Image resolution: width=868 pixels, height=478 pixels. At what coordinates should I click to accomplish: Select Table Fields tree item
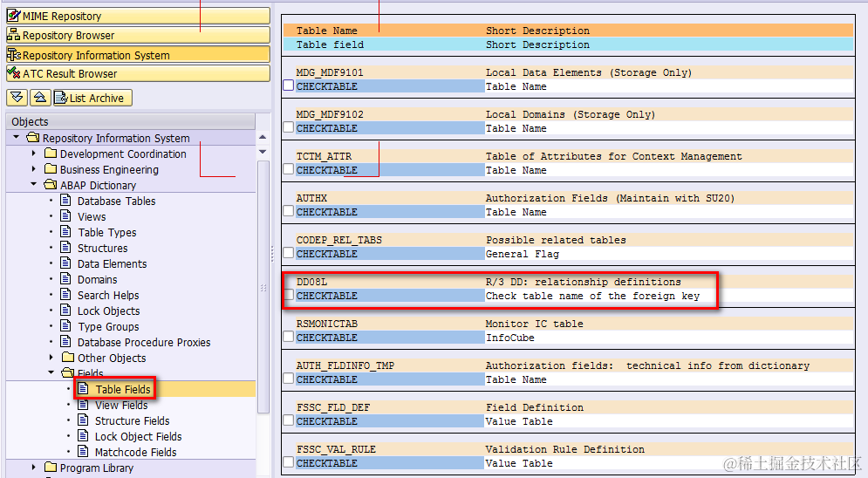(122, 390)
